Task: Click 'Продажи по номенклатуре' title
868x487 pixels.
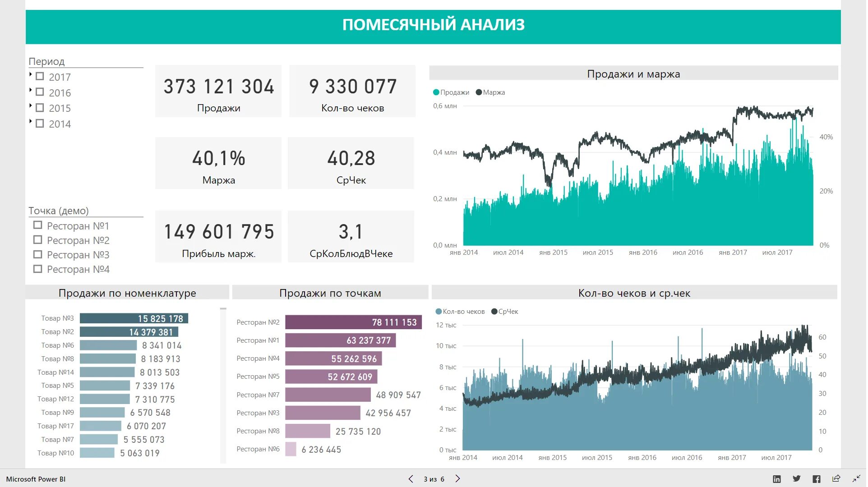Action: [128, 294]
